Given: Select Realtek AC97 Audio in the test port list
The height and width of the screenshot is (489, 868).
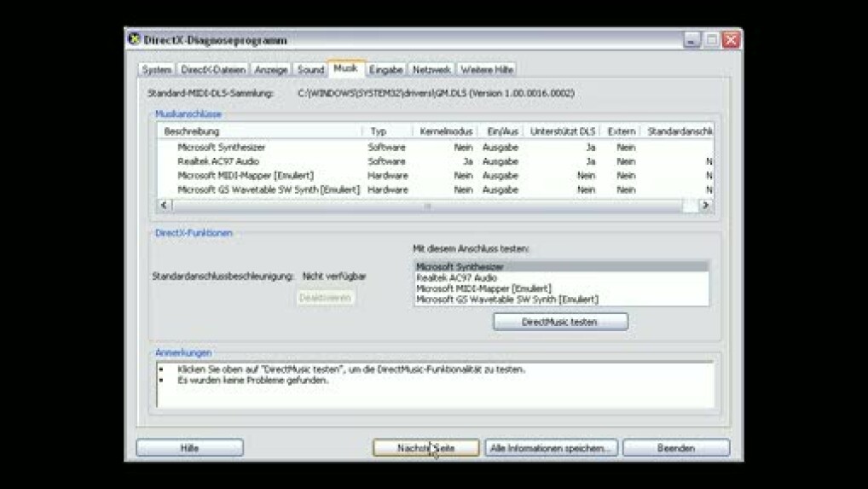Looking at the screenshot, I should pos(456,278).
